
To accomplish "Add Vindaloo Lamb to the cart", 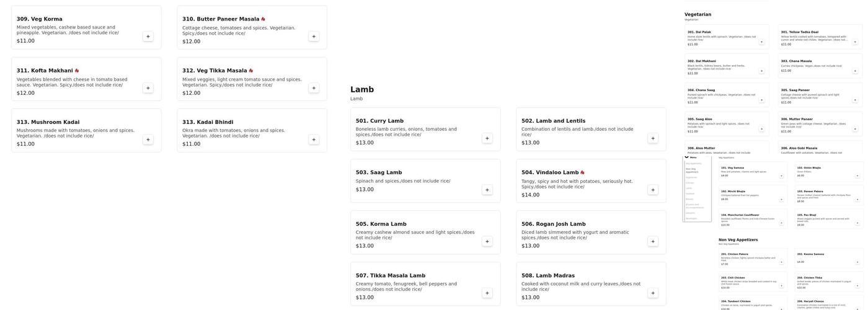I will 653,190.
